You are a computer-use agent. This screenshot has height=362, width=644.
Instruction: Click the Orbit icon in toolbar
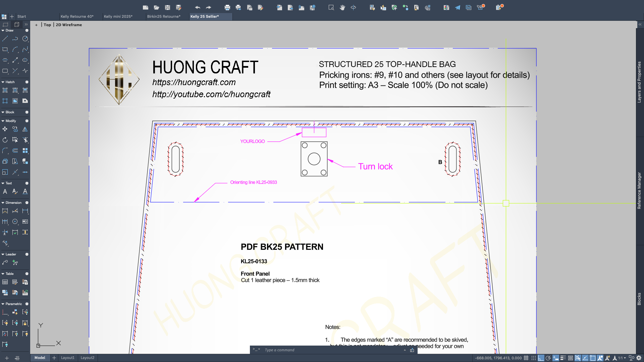click(353, 7)
